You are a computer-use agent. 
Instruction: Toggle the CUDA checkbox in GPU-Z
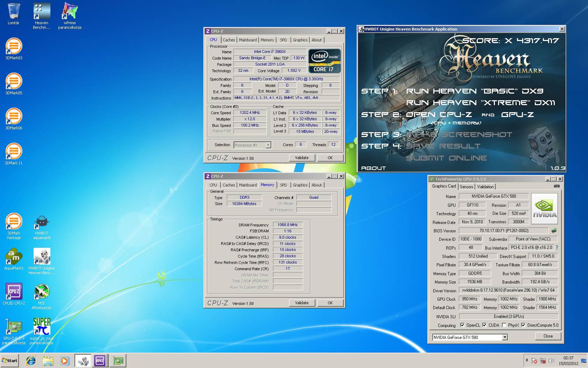[484, 325]
